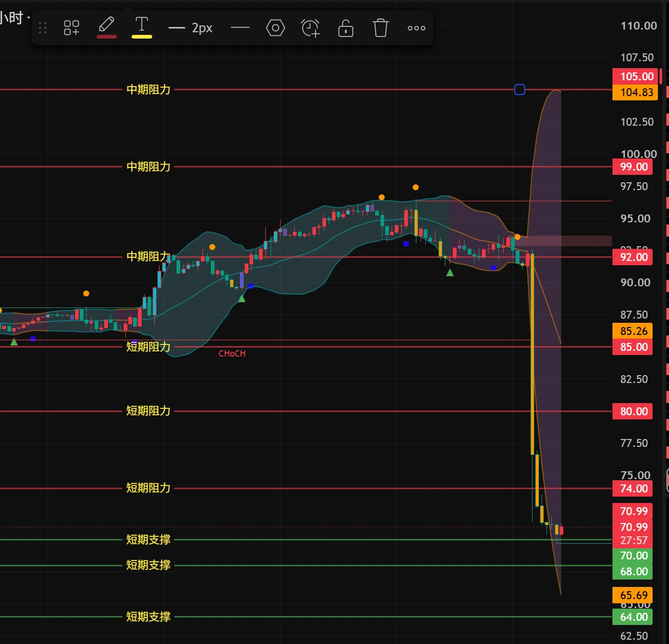Viewport: 669px width, 644px height.
Task: Click the green 64.00 price tag
Action: [633, 617]
